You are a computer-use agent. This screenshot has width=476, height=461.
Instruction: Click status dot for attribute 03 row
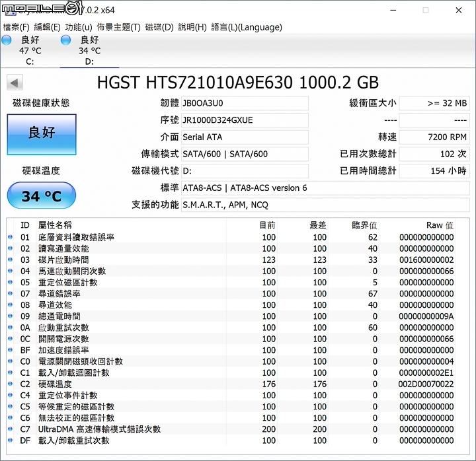point(10,260)
